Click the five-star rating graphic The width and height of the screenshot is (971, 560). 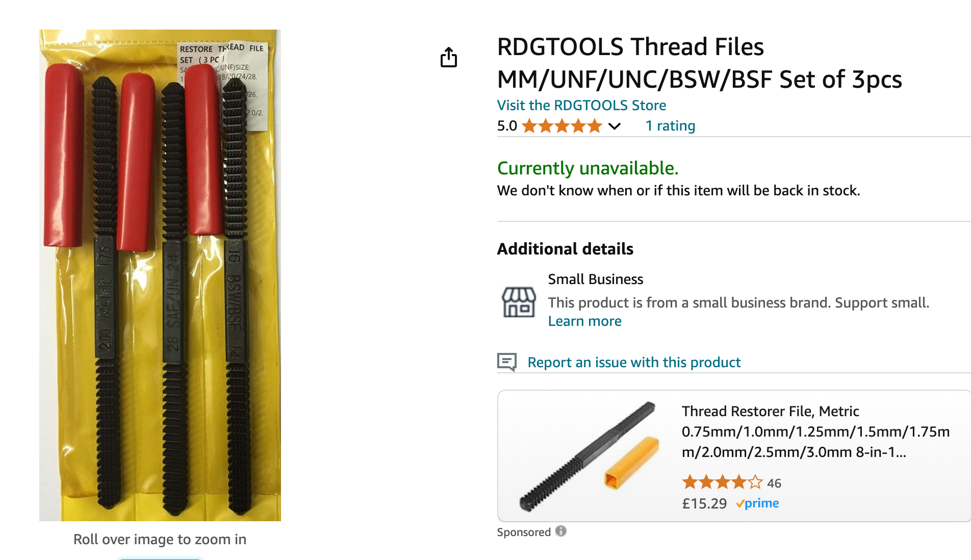click(562, 126)
